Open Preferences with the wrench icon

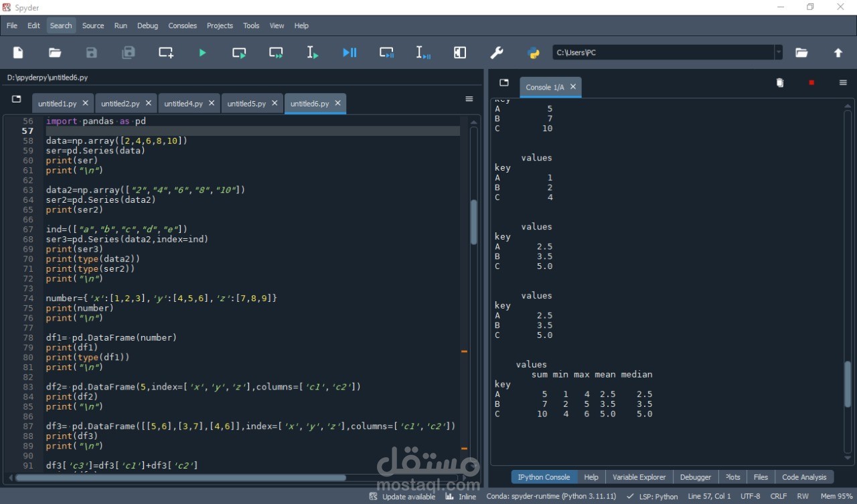tap(497, 53)
